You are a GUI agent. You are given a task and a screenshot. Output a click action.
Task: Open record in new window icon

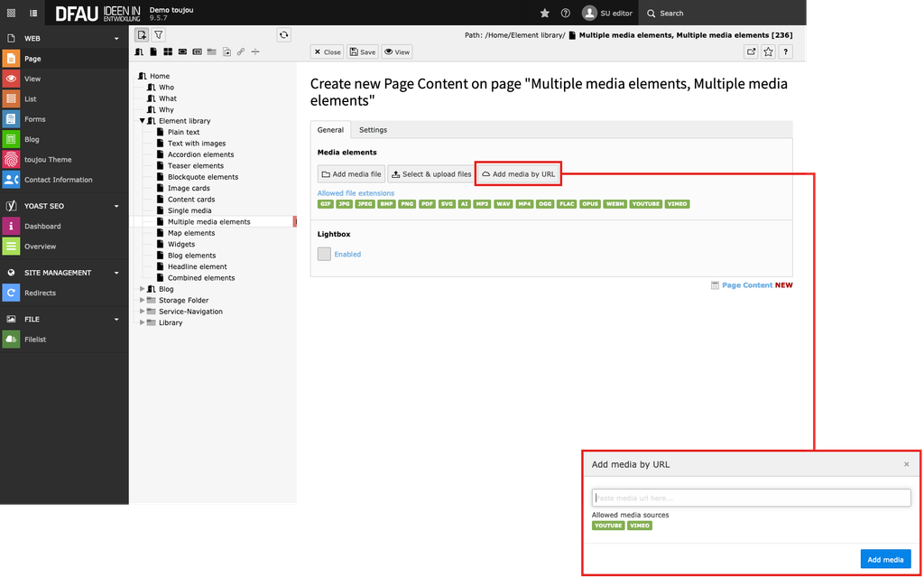[751, 52]
